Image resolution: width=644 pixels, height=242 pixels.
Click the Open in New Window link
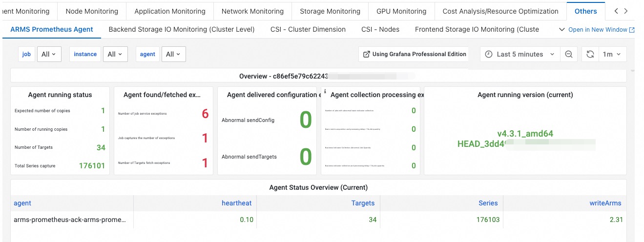tap(597, 30)
